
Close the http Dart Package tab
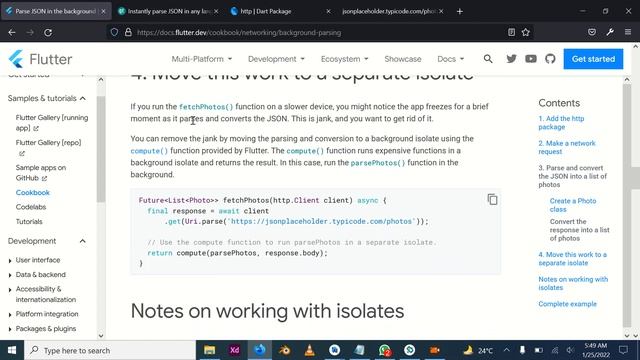click(328, 11)
